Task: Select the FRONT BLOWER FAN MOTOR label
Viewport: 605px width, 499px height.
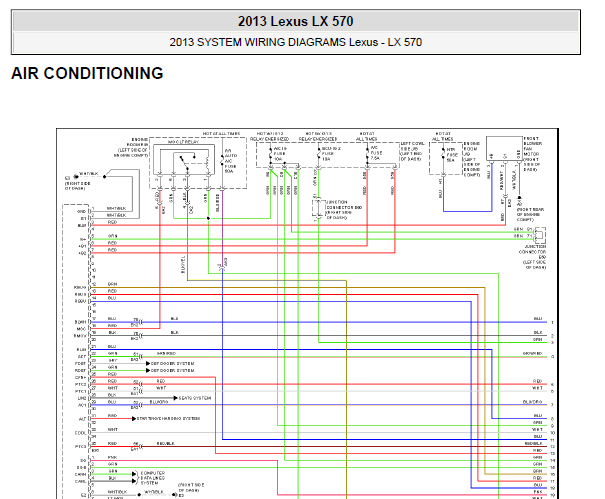Action: point(532,154)
